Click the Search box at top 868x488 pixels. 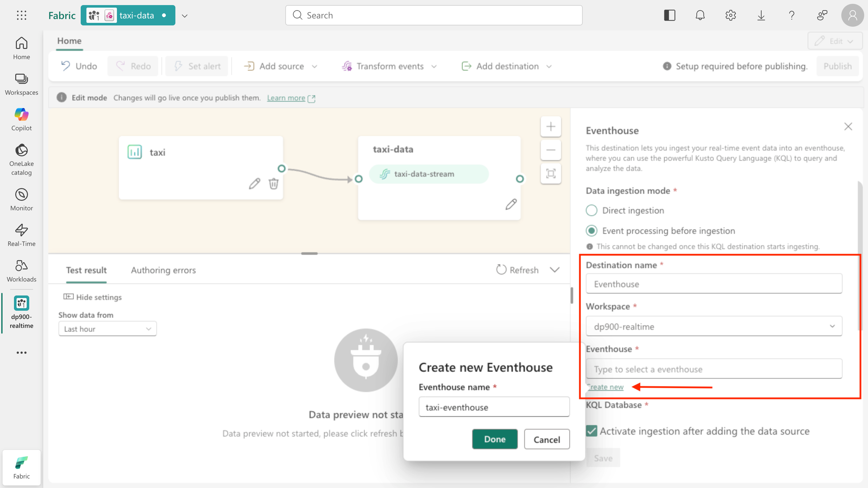[434, 15]
